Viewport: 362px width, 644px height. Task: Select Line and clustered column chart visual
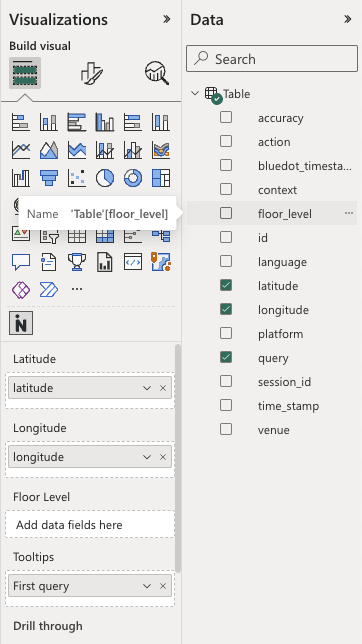coord(133,150)
